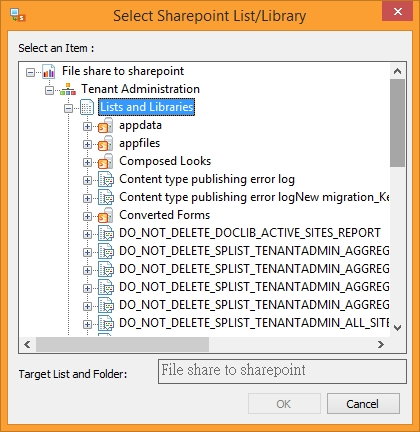Click the DOCLIB_ACTIVE_SITES_REPORT list icon
This screenshot has width=420, height=432.
pyautogui.click(x=106, y=234)
